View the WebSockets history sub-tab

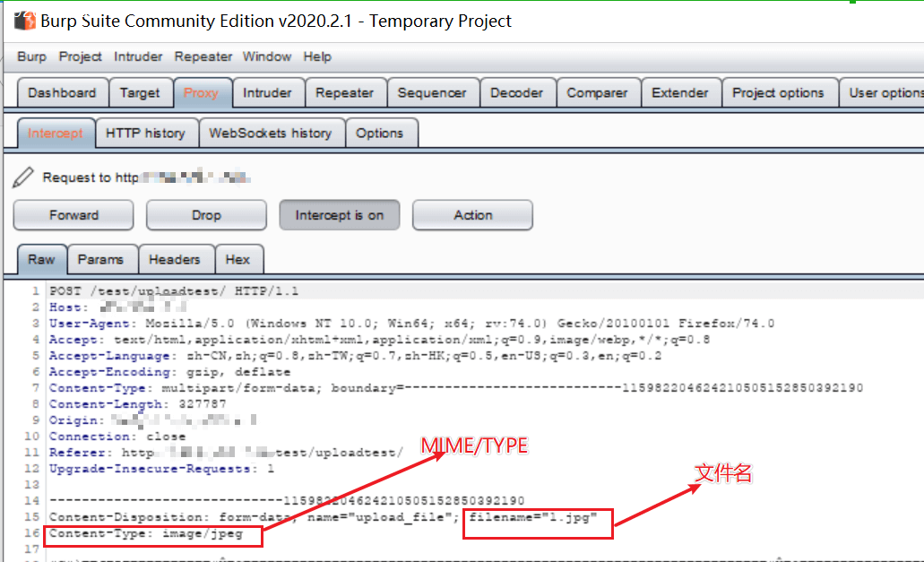tap(271, 134)
